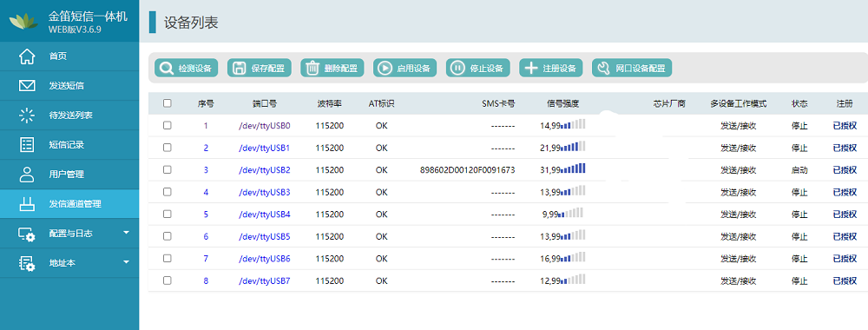This screenshot has width=868, height=330.
Task: Click the /dev/ttyUSB2 port link
Action: point(265,170)
